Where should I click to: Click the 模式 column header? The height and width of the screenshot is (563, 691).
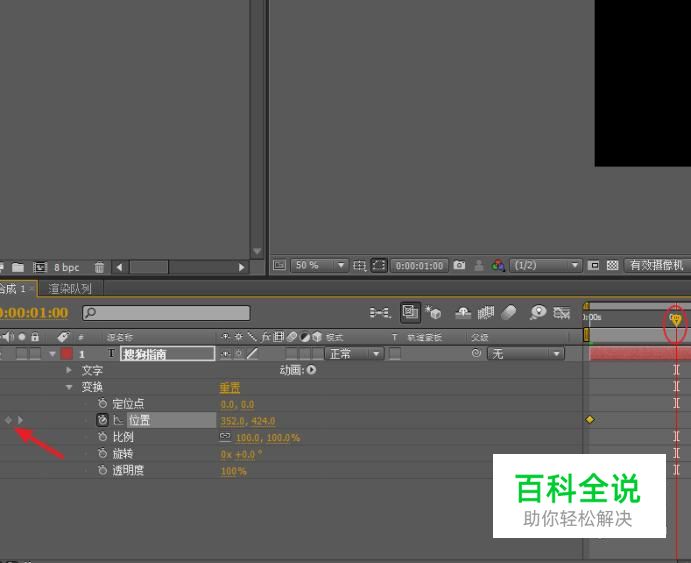click(334, 337)
